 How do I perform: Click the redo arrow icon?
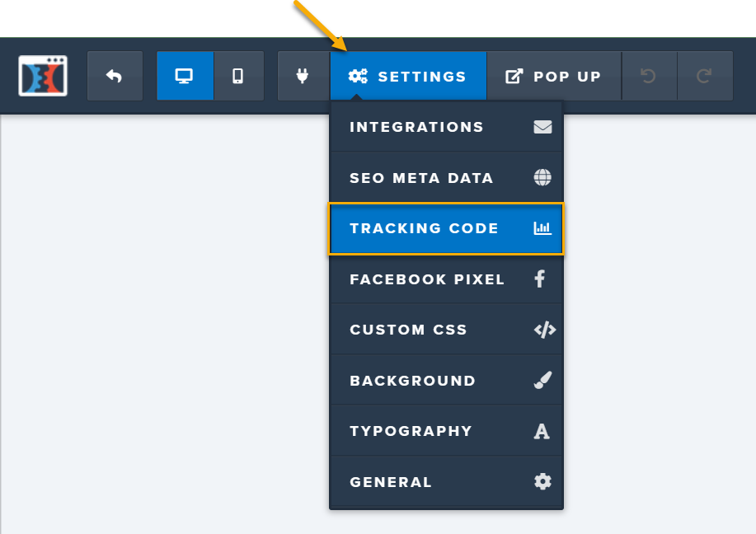coord(704,76)
